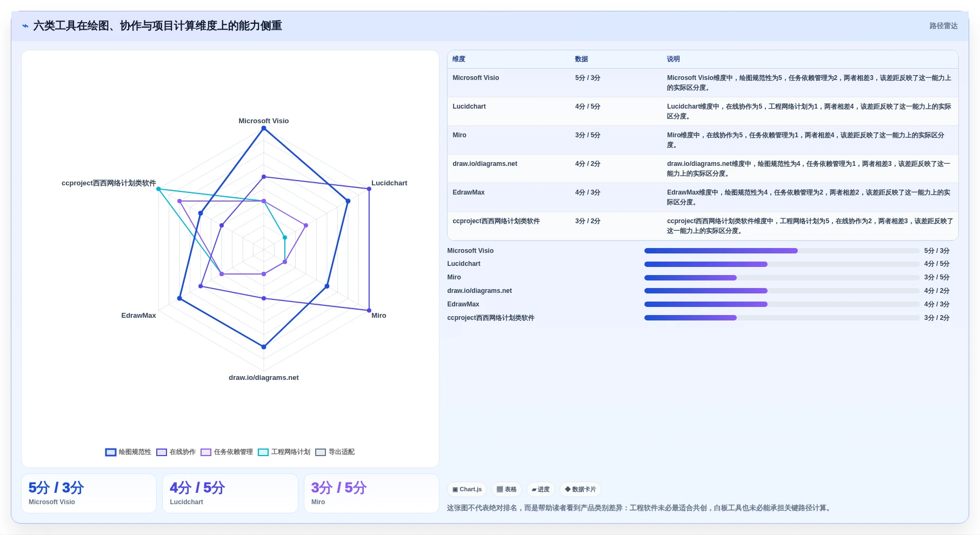Screen dimensions: 980x535
Task: Click the cyan radar point at ccproject vertex
Action: pos(158,189)
